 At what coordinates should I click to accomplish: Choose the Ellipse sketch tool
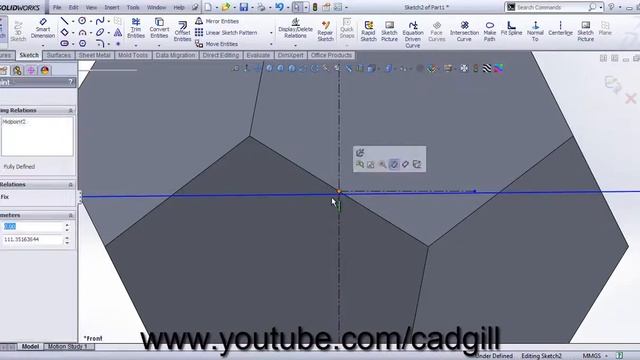pyautogui.click(x=100, y=32)
